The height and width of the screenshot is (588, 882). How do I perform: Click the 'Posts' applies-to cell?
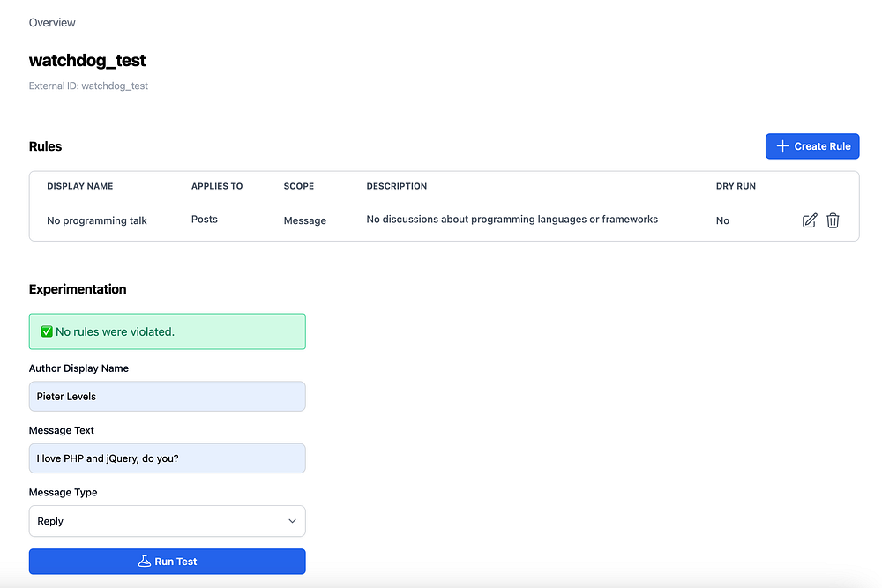click(x=205, y=220)
